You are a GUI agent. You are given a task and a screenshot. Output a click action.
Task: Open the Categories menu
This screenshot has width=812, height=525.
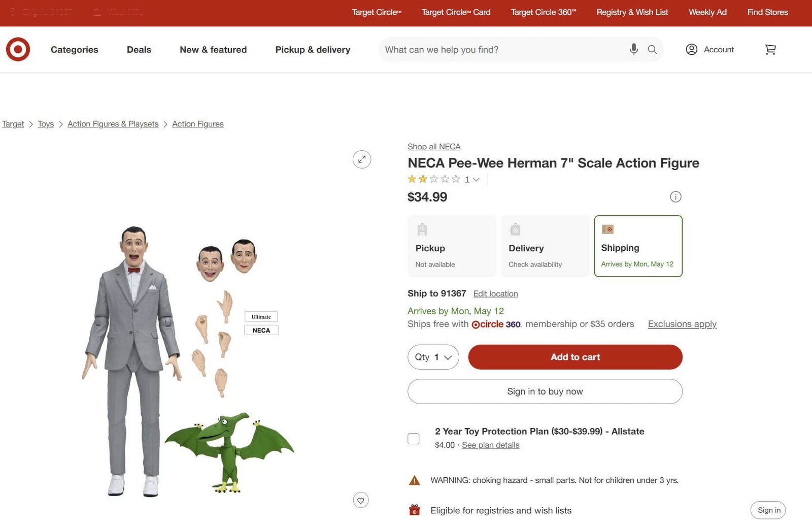point(74,50)
